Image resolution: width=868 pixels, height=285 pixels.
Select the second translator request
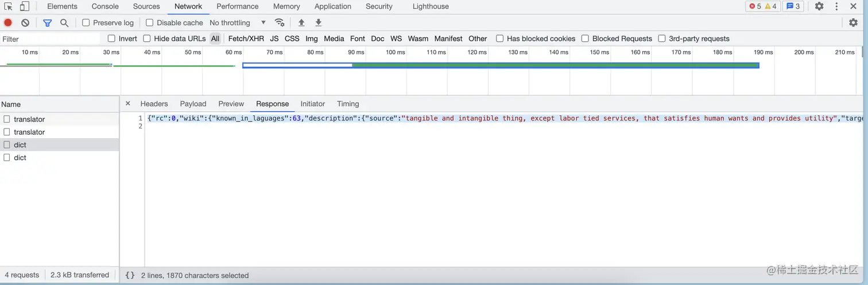point(60,132)
